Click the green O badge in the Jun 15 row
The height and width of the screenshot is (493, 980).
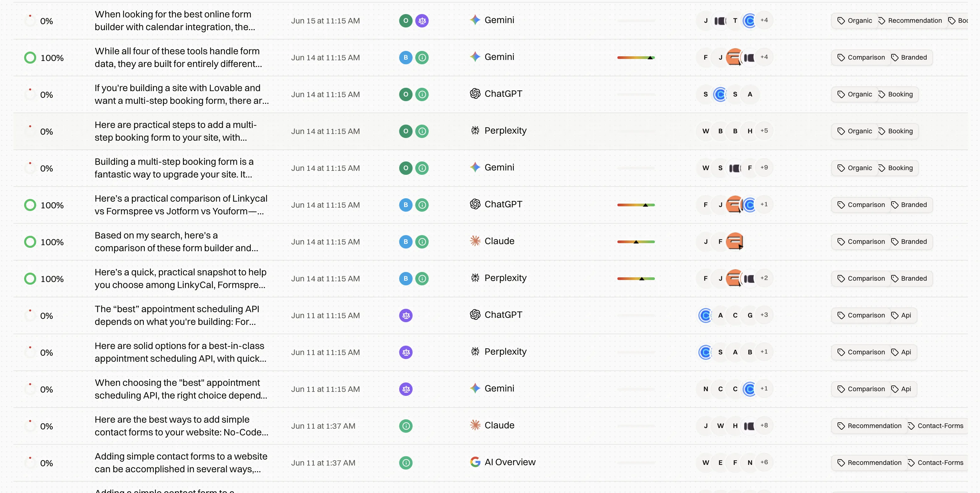[x=406, y=21]
